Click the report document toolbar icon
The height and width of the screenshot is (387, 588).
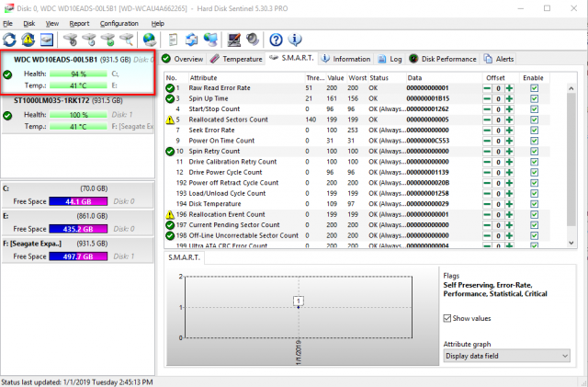click(175, 40)
